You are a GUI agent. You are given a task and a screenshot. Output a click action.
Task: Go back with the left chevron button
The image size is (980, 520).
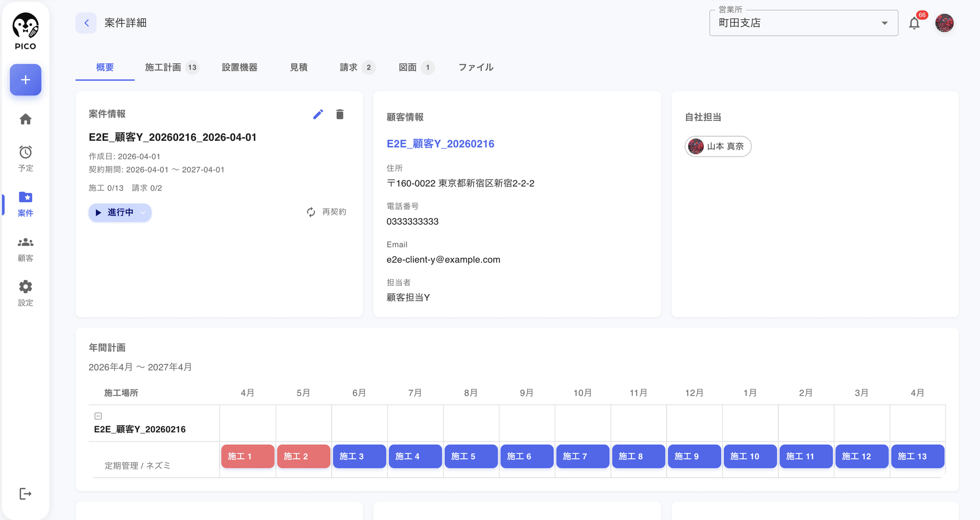(86, 23)
